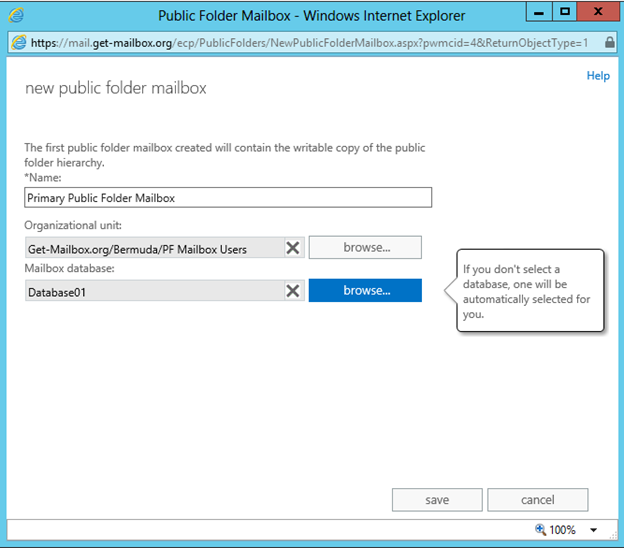Open the zoom level dropdown arrow
Screen dimensions: 624x548
click(593, 530)
